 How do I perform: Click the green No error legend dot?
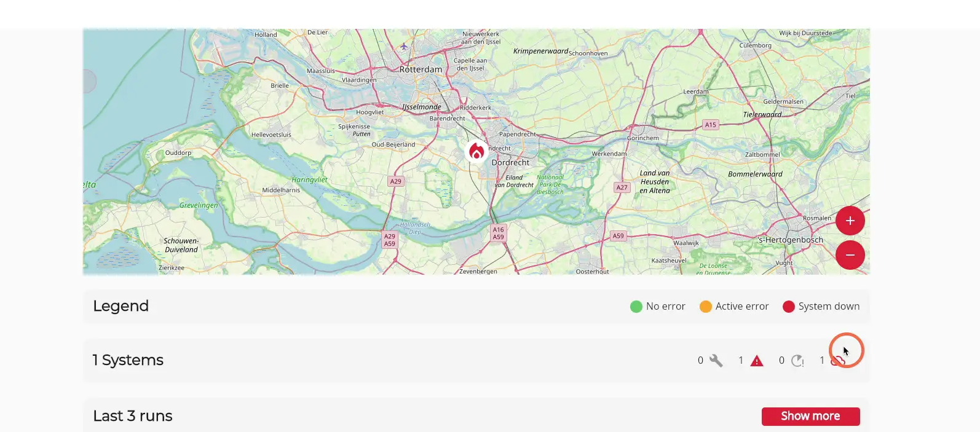click(636, 307)
